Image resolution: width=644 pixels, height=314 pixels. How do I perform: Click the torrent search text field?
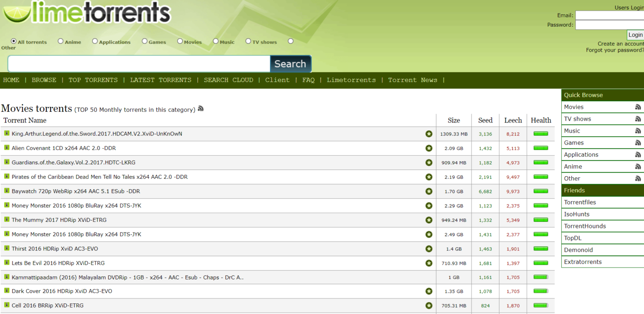coord(139,64)
